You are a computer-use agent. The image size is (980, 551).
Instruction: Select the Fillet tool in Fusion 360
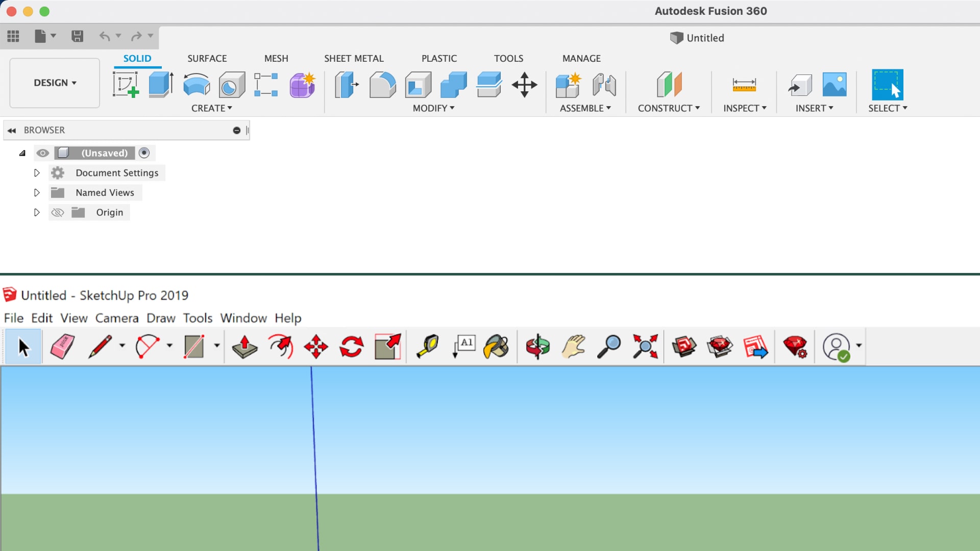382,85
